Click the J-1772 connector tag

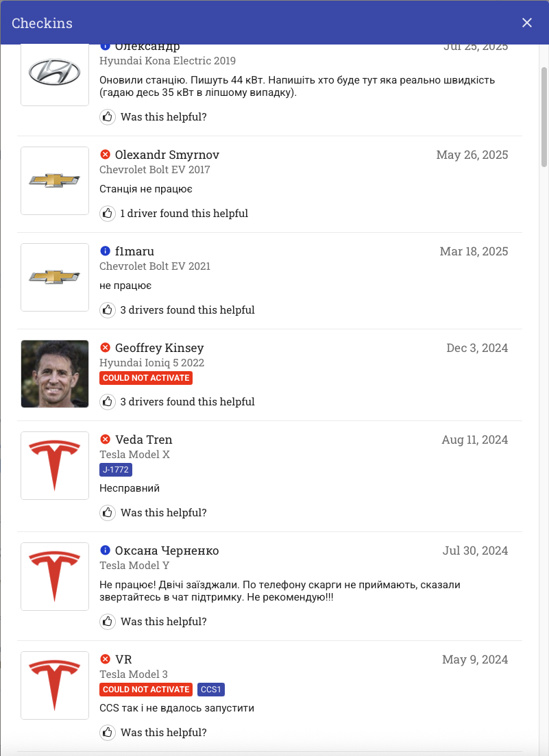tap(116, 470)
